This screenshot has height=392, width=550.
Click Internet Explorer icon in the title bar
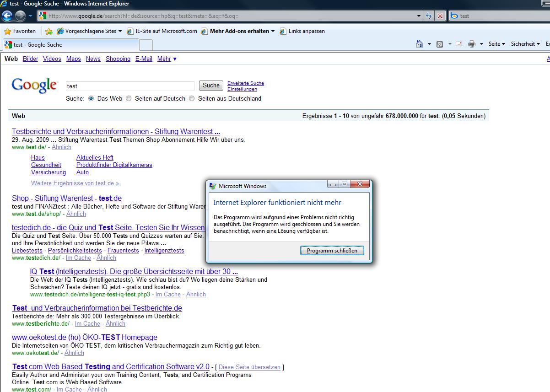coord(4,4)
